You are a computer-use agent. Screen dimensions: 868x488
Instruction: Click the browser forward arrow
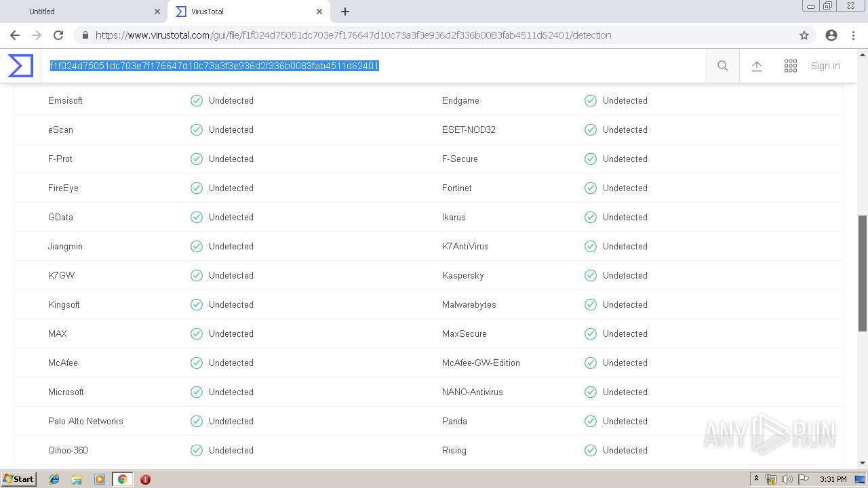tap(37, 35)
